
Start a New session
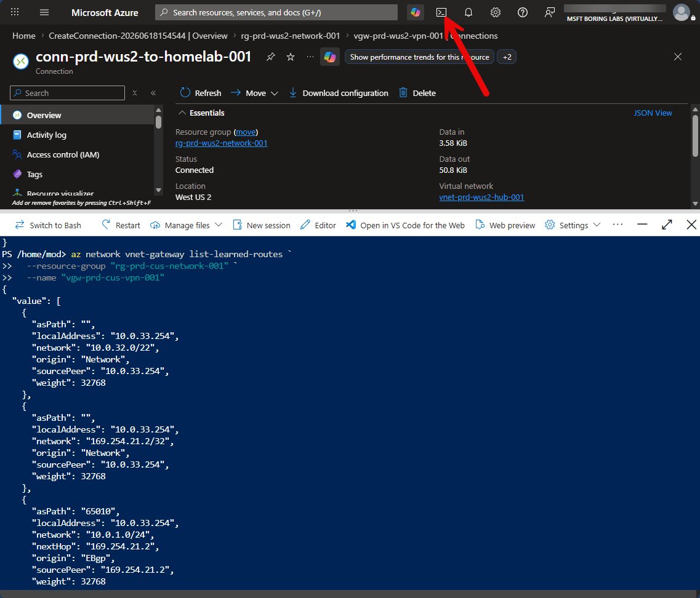pos(262,225)
